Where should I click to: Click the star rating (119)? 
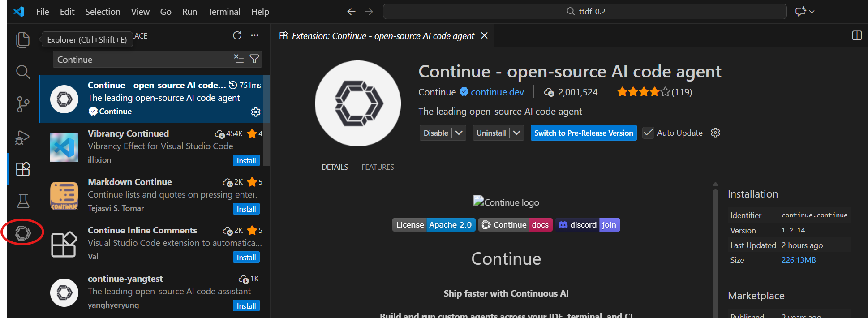(x=654, y=92)
